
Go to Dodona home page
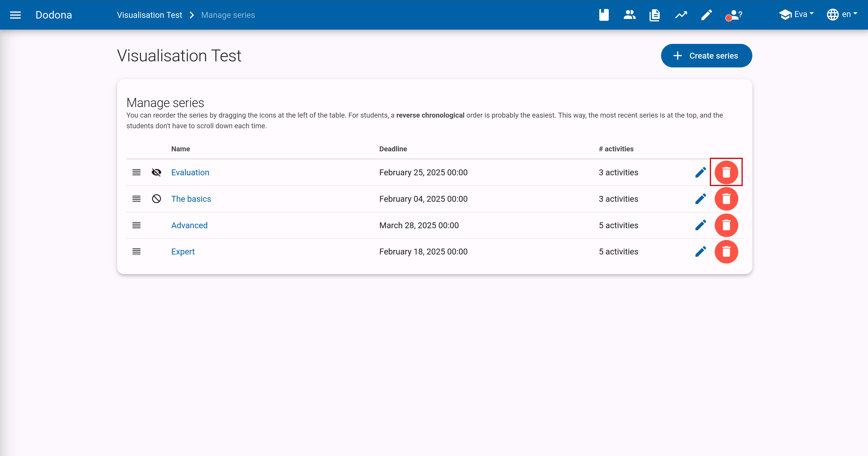pos(54,15)
